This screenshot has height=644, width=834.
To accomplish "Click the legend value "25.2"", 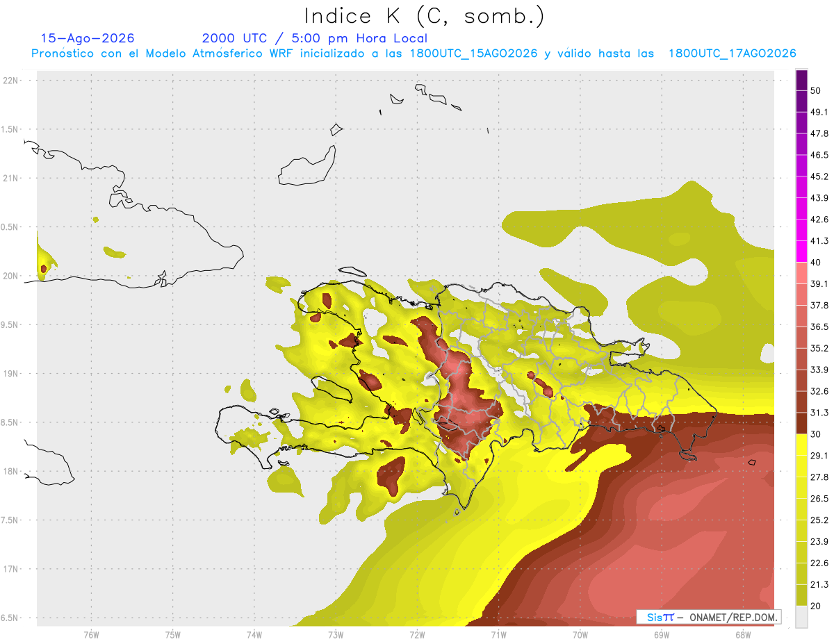I will (x=820, y=520).
